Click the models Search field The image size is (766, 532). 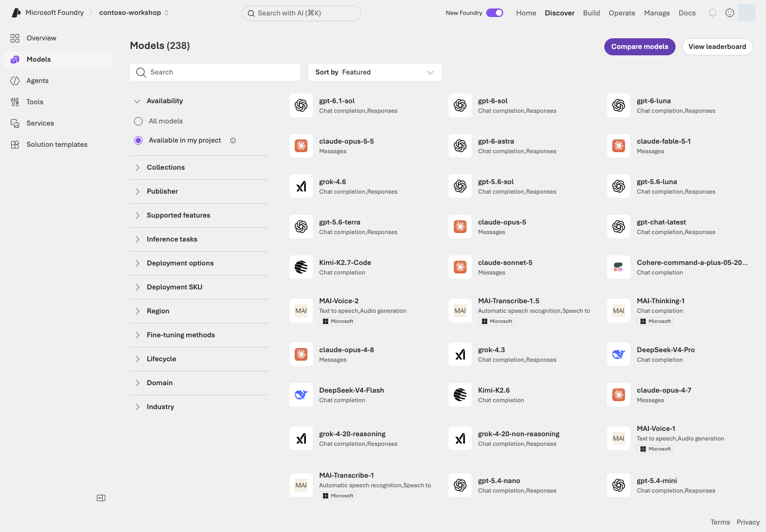tap(215, 72)
